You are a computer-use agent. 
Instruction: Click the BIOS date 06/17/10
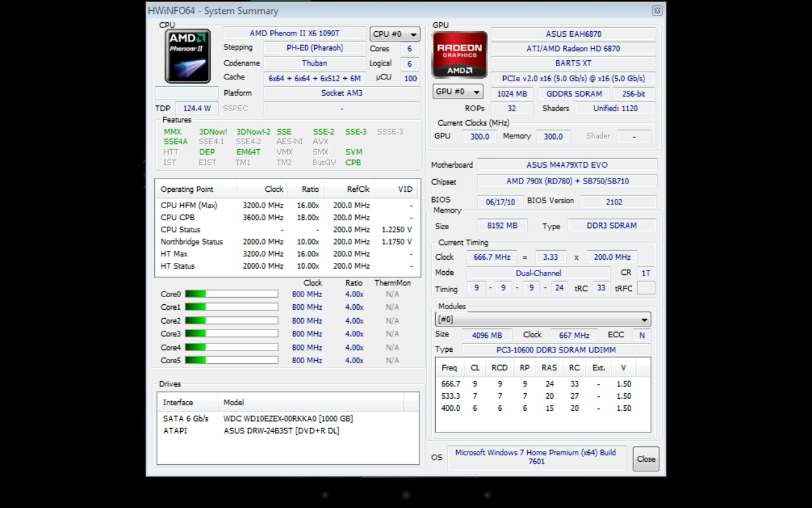point(500,202)
